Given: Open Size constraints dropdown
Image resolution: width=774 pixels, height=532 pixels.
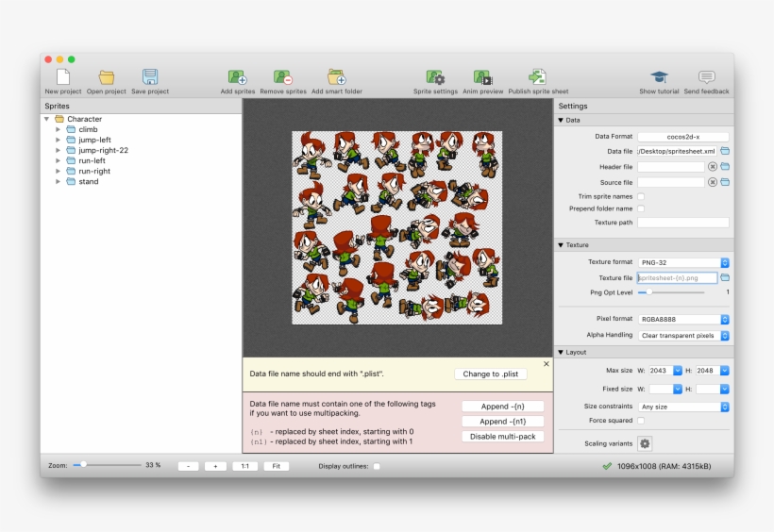Looking at the screenshot, I should pyautogui.click(x=683, y=407).
